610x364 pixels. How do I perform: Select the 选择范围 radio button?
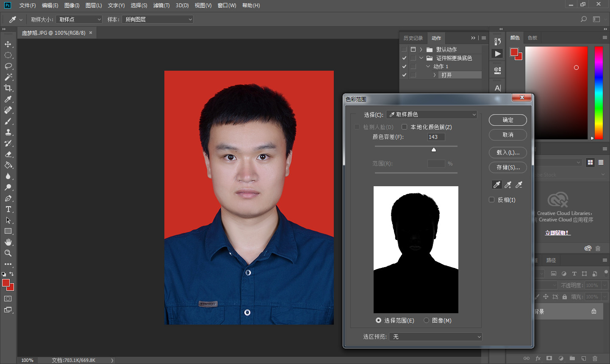(x=378, y=320)
